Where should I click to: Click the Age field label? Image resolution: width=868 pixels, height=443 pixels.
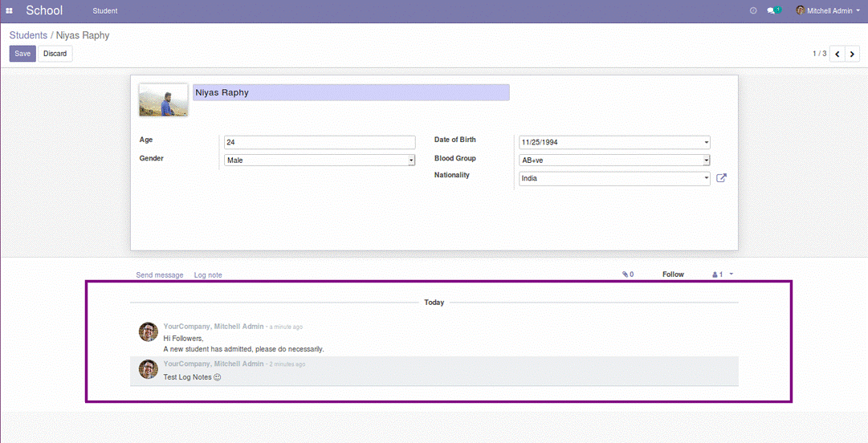coord(146,140)
